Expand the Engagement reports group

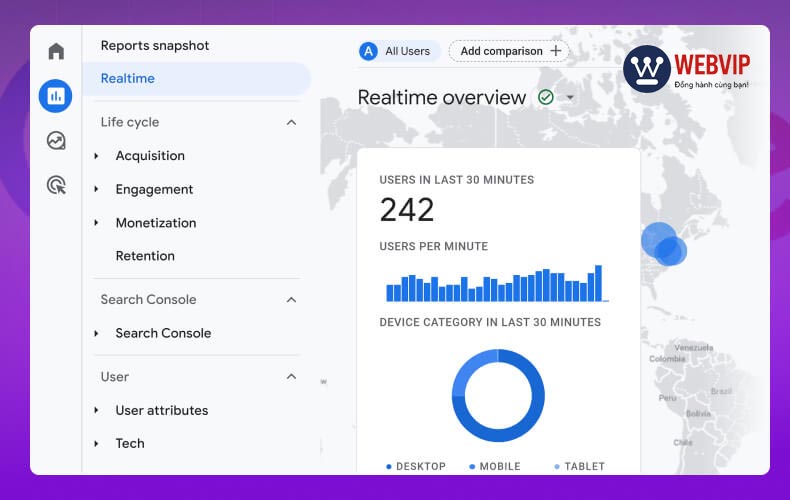pos(96,189)
